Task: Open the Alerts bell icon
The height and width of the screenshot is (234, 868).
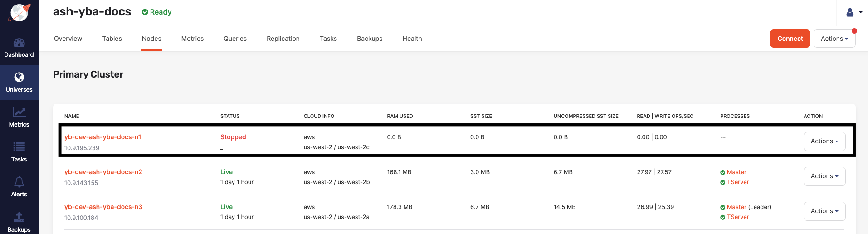Action: (x=19, y=182)
